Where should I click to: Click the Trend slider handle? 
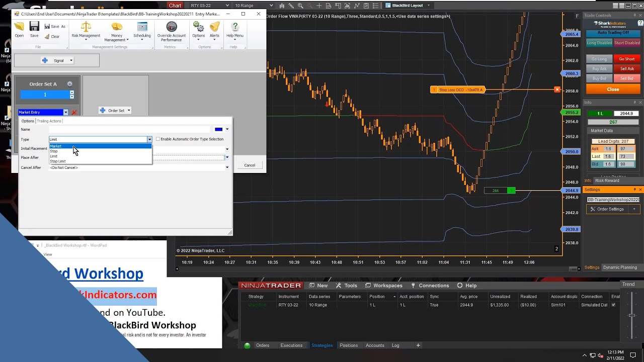coord(631,315)
